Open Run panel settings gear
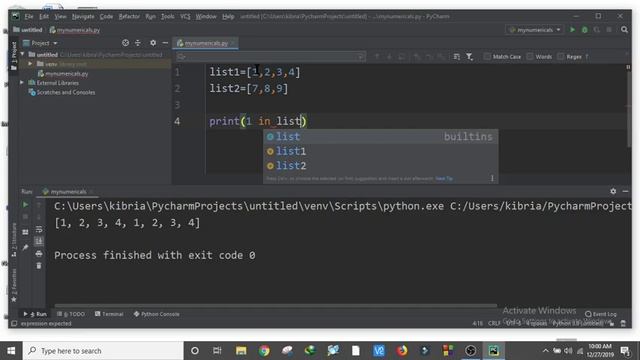The image size is (640, 360). click(613, 191)
